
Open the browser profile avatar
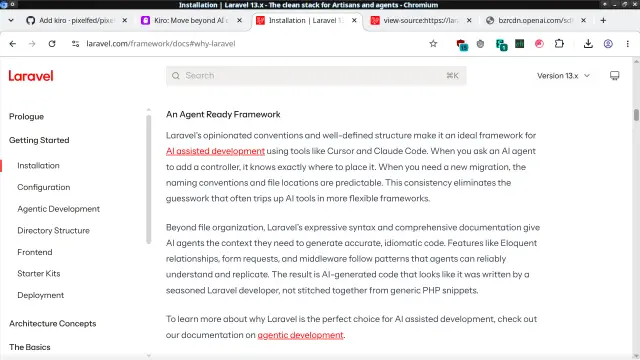(x=608, y=44)
